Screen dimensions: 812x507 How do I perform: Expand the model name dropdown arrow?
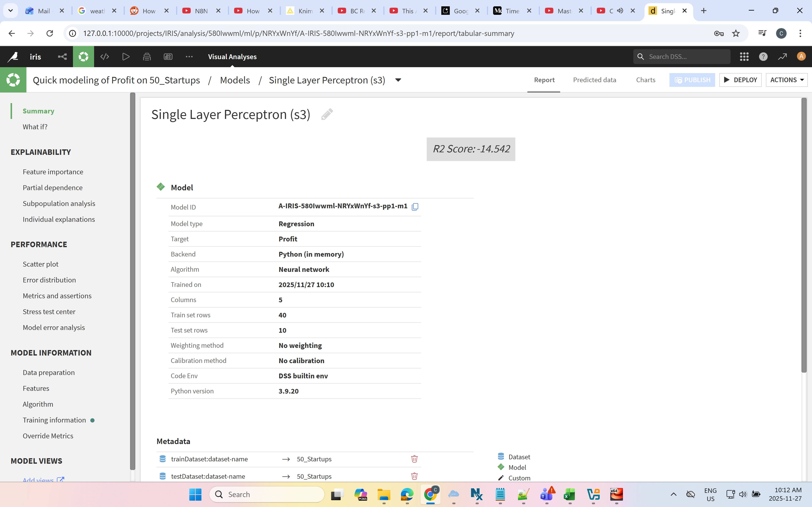[x=398, y=80]
